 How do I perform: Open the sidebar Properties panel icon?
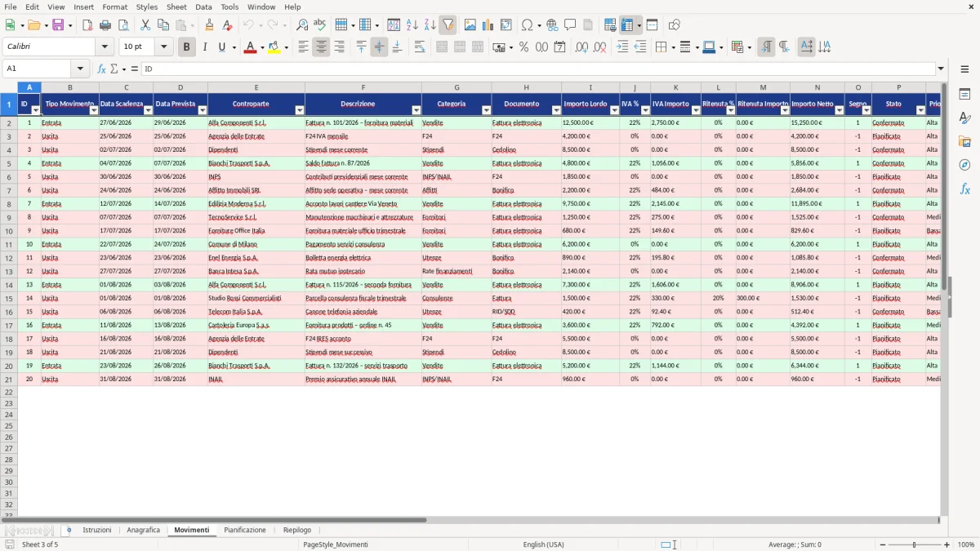[x=964, y=95]
